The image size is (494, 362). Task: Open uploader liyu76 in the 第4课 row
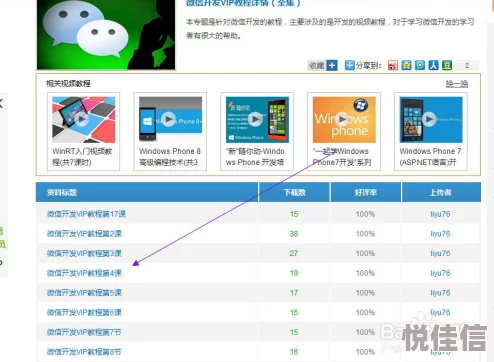click(x=440, y=273)
